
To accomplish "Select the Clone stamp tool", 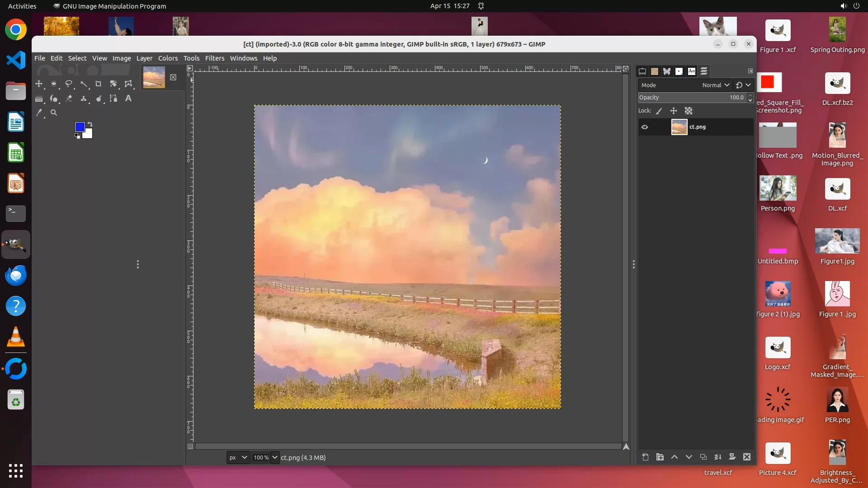I will click(x=84, y=99).
